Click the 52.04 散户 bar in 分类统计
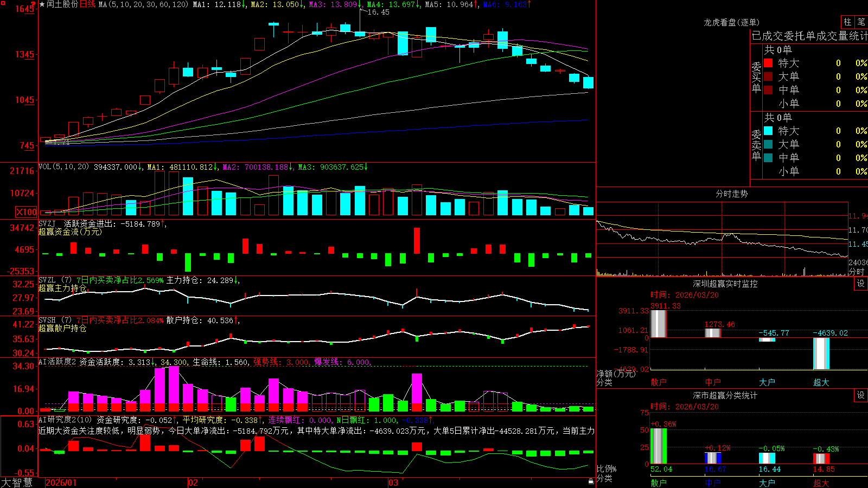Viewport: 868px width, 488px height. [658, 446]
